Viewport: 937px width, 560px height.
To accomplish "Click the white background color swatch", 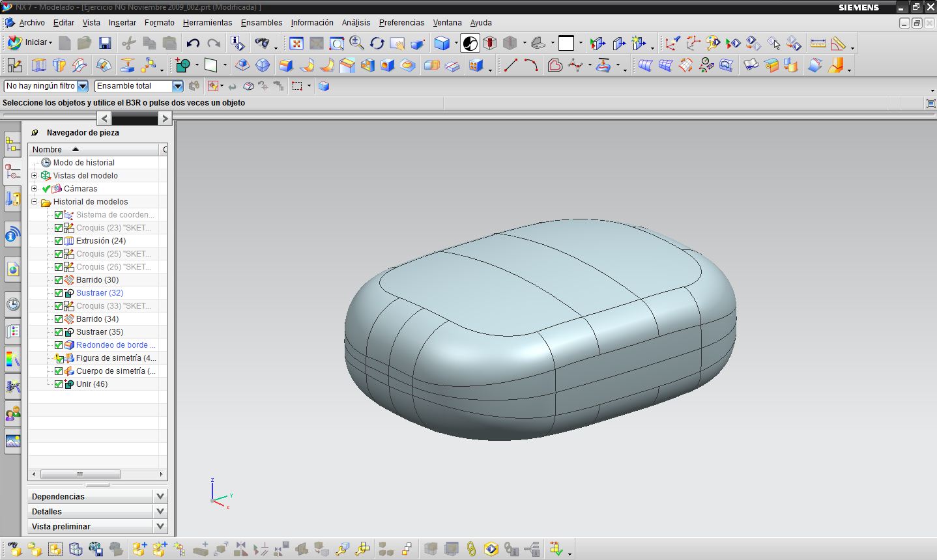I will click(566, 44).
